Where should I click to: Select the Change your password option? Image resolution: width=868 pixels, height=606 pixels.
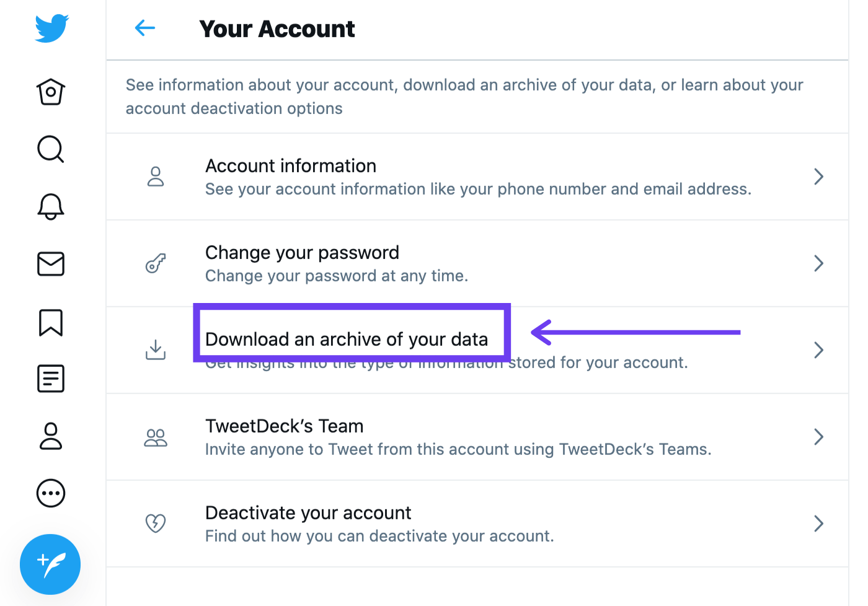click(302, 252)
